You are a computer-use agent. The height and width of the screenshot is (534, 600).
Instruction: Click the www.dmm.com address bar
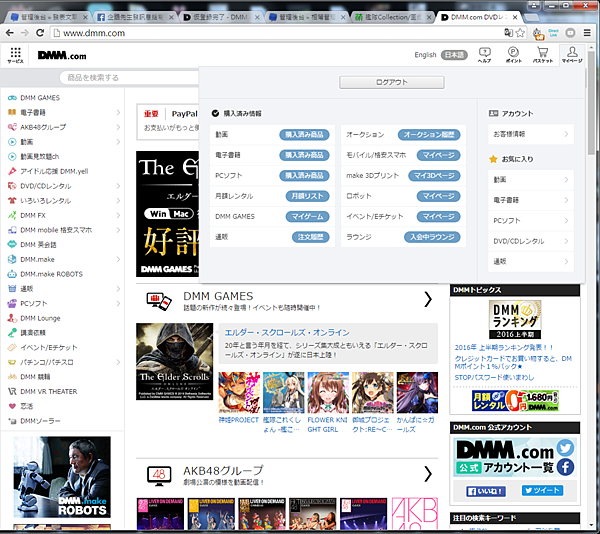[276, 33]
